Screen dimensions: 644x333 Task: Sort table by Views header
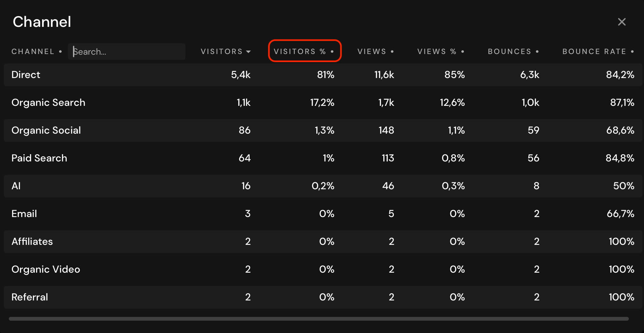click(372, 51)
